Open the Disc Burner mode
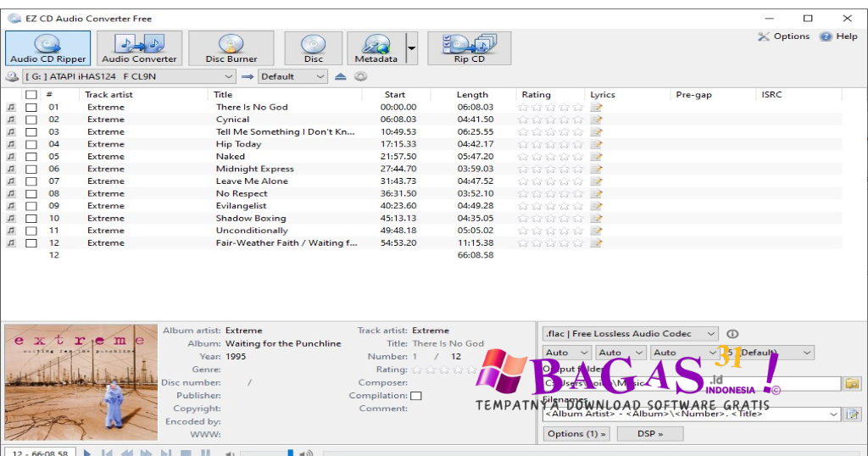This screenshot has width=868, height=456. (231, 48)
